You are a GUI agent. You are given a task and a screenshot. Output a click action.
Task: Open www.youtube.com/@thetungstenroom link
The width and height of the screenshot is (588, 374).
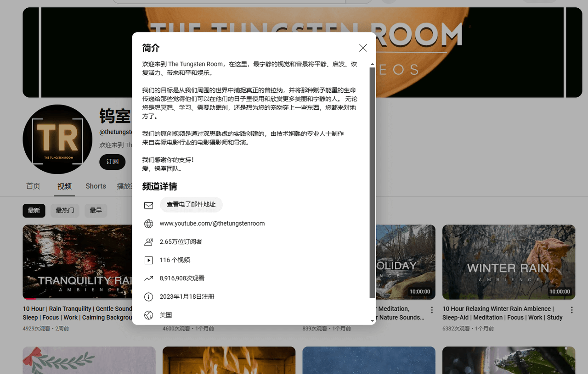point(212,223)
